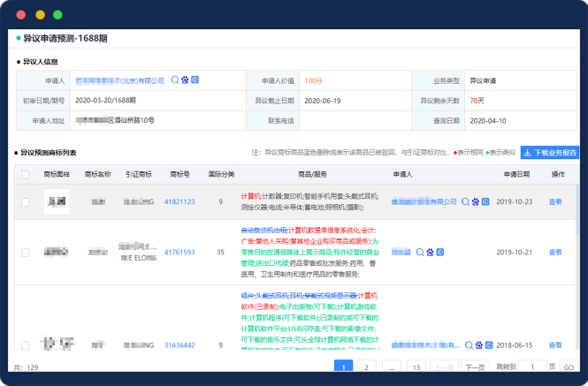
Task: Click the green macOS zoom window button
Action: (x=57, y=15)
